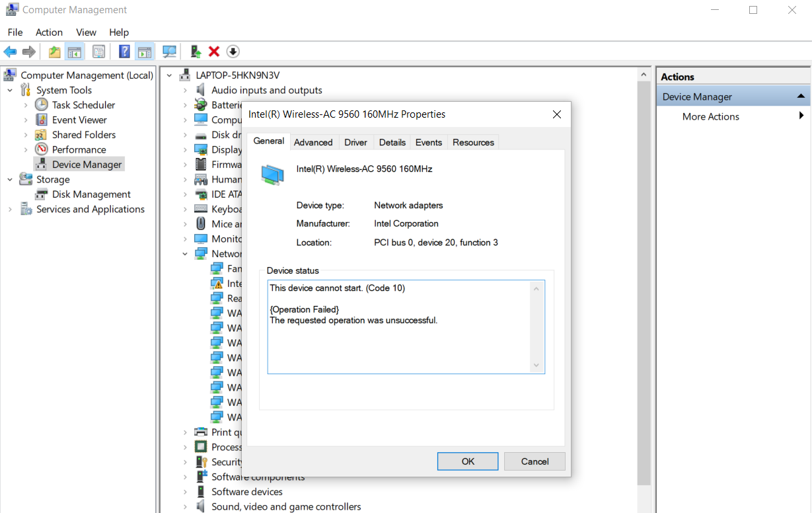Open the File menu
Screen dimensions: 812x513
(15, 32)
